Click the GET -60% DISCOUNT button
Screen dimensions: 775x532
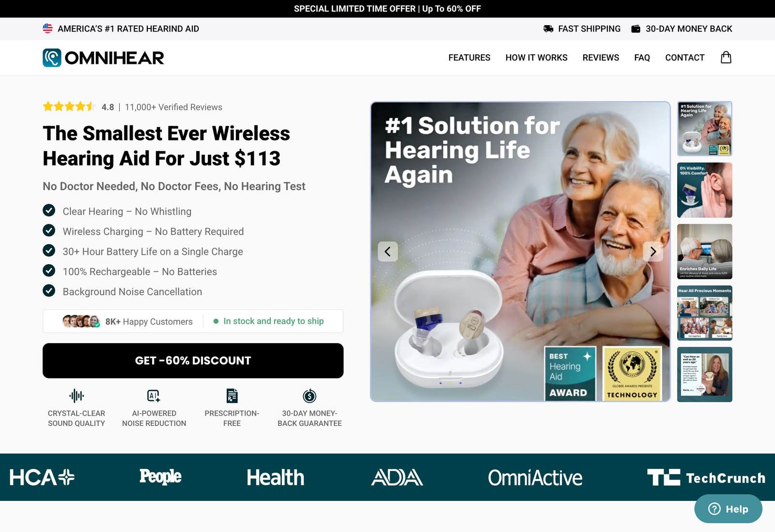tap(193, 360)
